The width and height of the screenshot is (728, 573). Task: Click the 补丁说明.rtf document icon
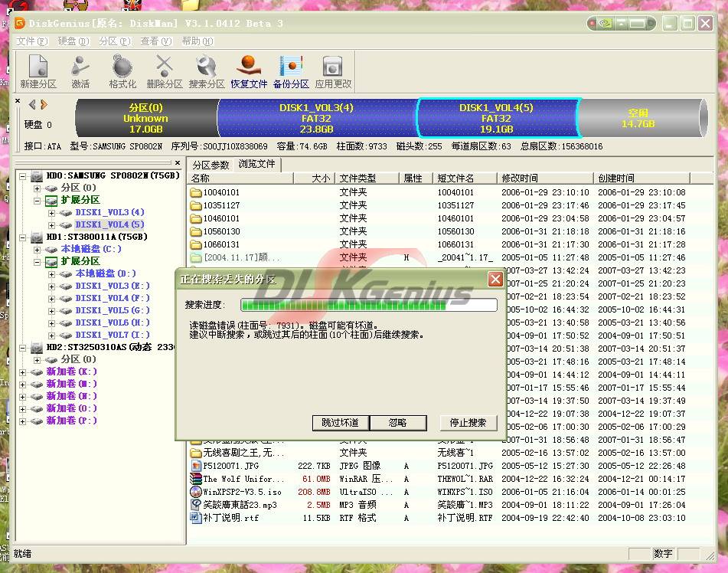pos(195,518)
